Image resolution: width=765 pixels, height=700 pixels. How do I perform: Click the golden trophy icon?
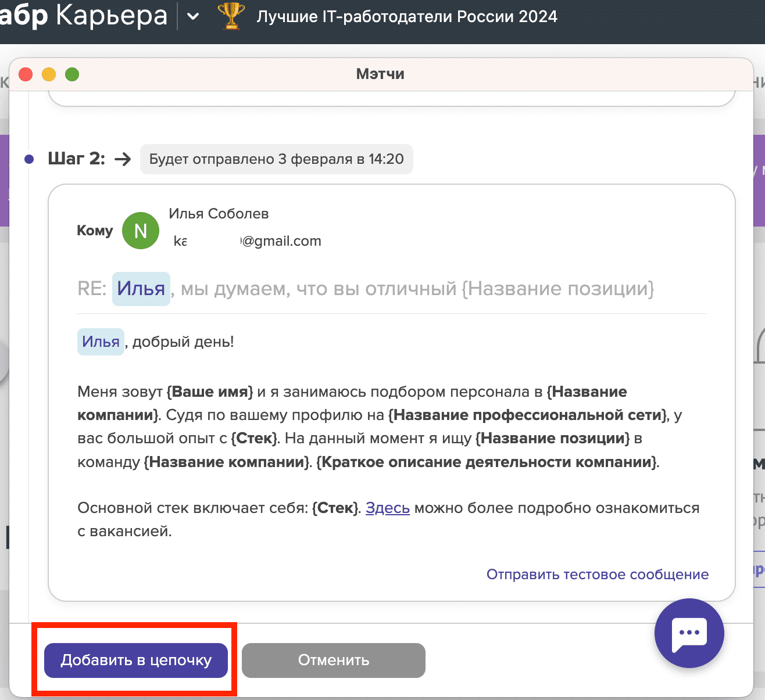pos(231,16)
